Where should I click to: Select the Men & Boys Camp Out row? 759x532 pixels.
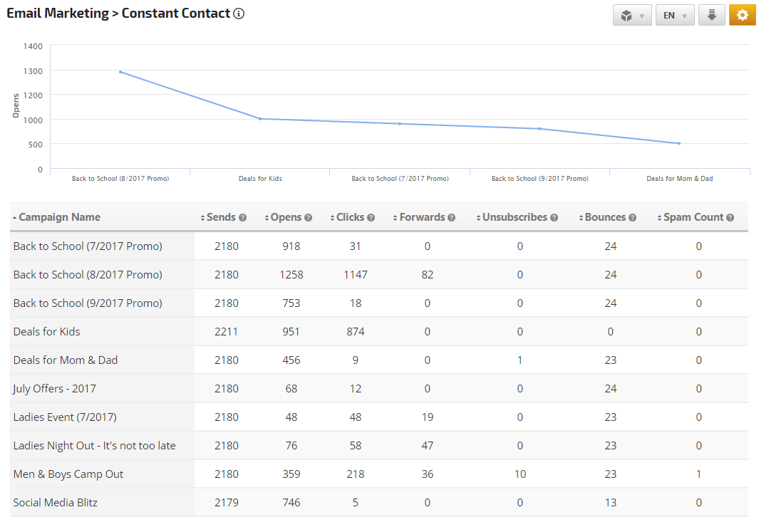point(68,474)
